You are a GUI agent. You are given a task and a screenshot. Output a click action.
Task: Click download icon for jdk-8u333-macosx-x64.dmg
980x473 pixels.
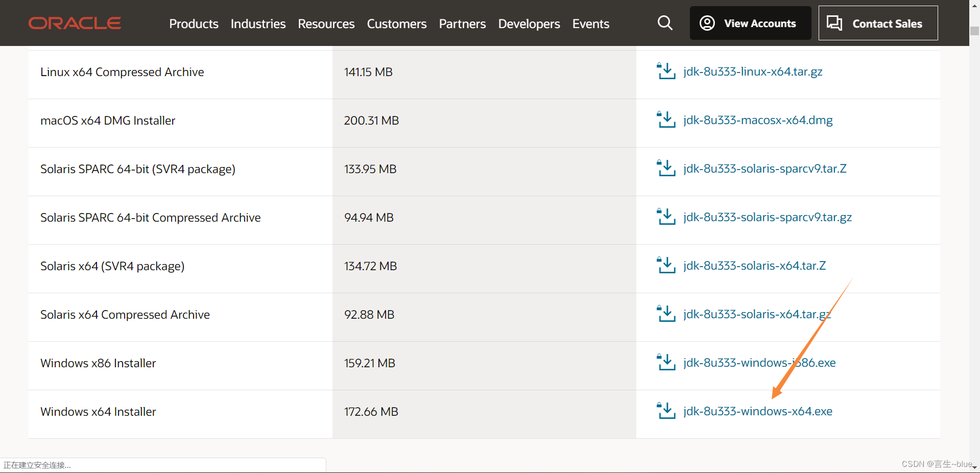click(x=666, y=120)
